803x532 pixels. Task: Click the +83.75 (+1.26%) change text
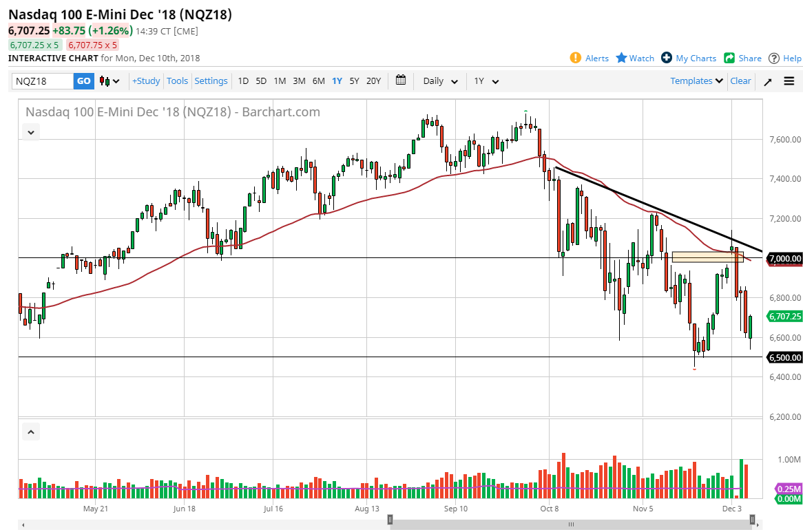pos(93,31)
